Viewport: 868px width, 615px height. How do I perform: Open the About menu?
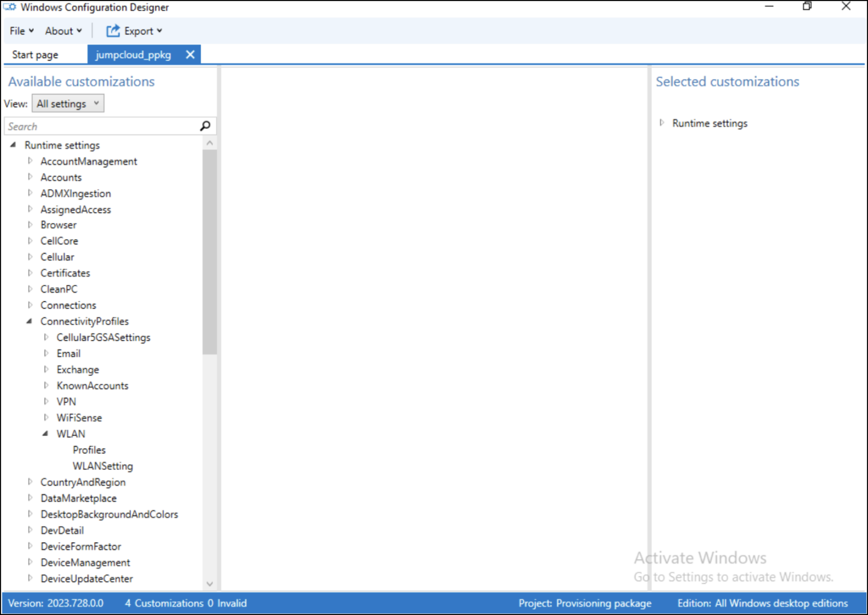(59, 31)
